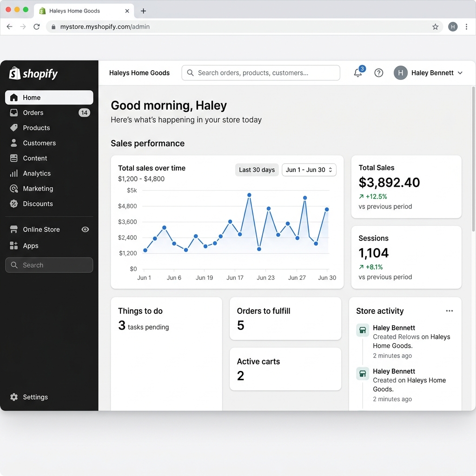Open the Store activity three-dots menu
The image size is (476, 476).
point(450,311)
